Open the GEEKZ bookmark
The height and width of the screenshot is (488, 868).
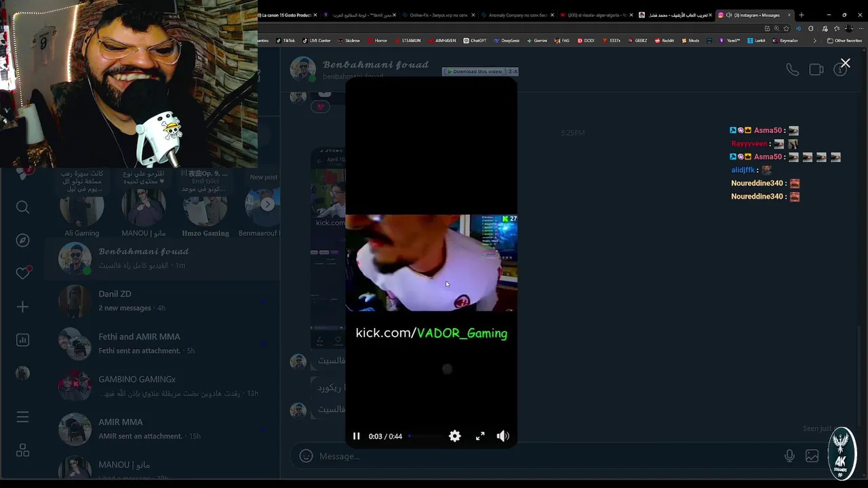coord(637,41)
